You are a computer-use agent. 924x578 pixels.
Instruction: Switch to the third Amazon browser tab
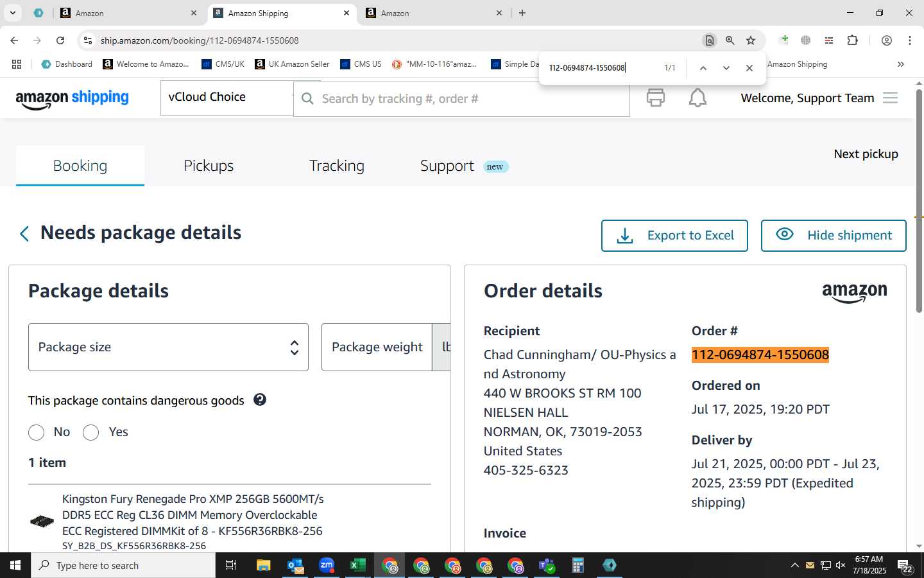point(434,13)
